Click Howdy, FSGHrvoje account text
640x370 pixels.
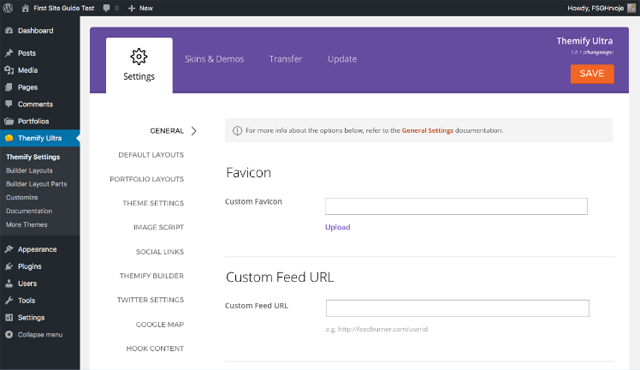point(596,8)
